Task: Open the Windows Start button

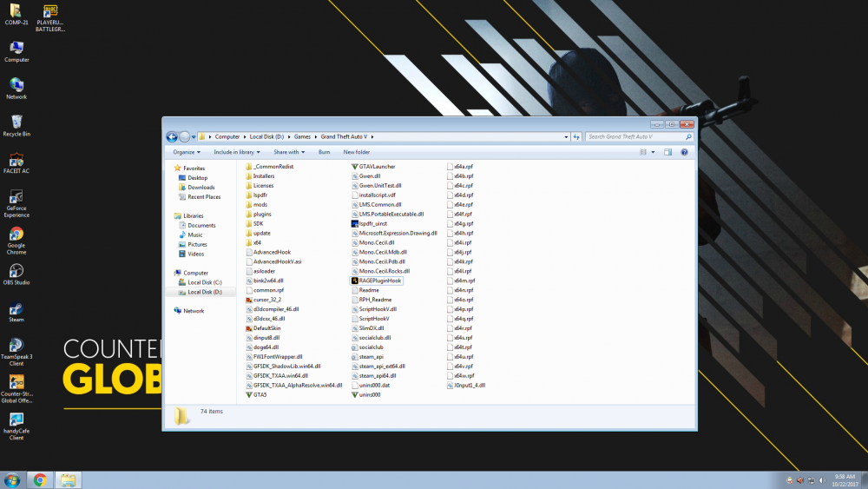Action: (x=11, y=480)
